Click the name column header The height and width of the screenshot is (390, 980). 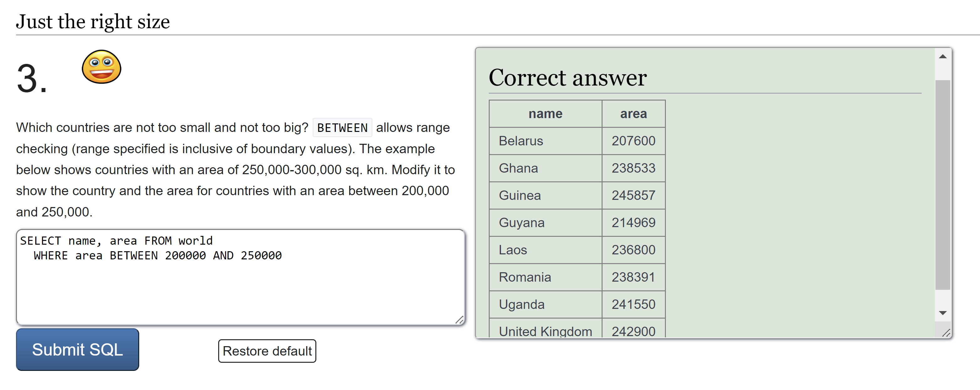click(x=545, y=114)
